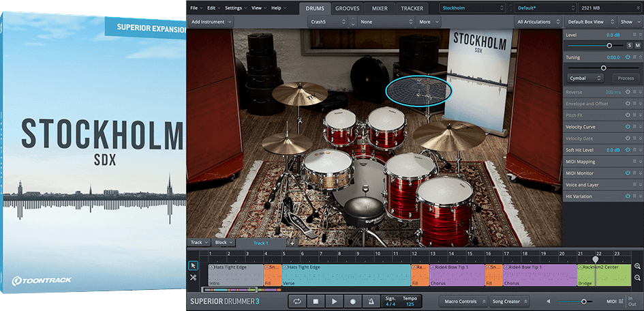Click the record button in transport
644x311 pixels.
click(x=353, y=301)
